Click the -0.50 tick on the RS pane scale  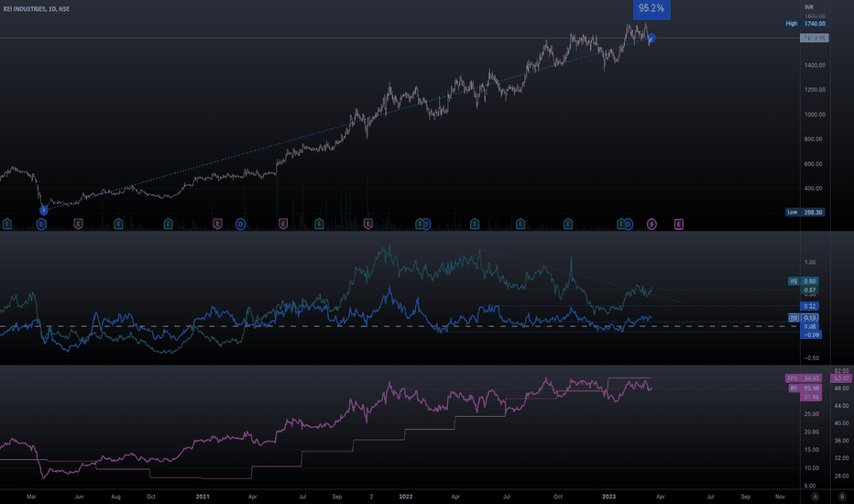[812, 358]
